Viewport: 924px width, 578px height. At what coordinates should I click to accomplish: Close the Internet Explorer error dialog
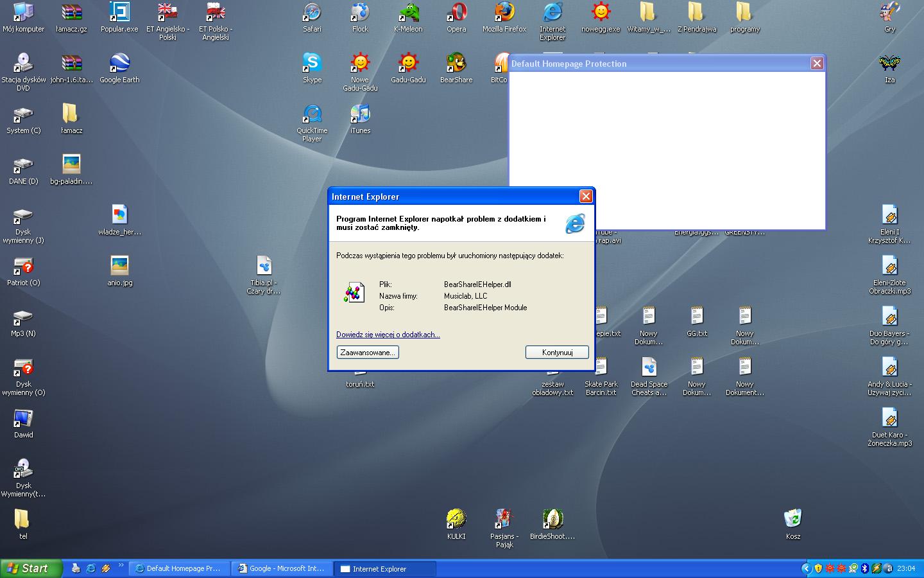coord(586,197)
